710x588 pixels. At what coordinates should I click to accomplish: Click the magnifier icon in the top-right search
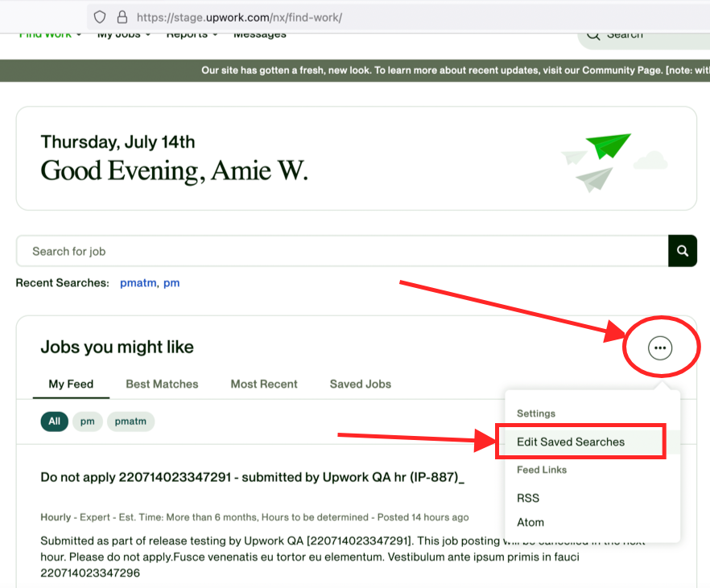pyautogui.click(x=593, y=35)
